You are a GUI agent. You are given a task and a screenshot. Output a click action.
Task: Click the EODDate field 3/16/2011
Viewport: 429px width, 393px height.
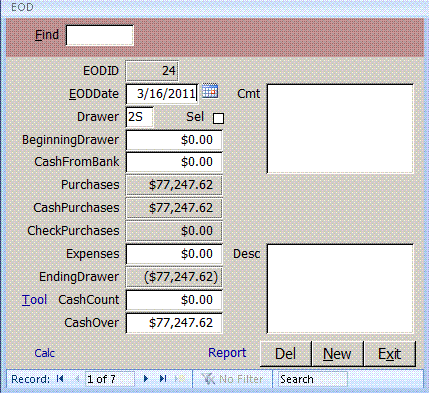point(162,94)
